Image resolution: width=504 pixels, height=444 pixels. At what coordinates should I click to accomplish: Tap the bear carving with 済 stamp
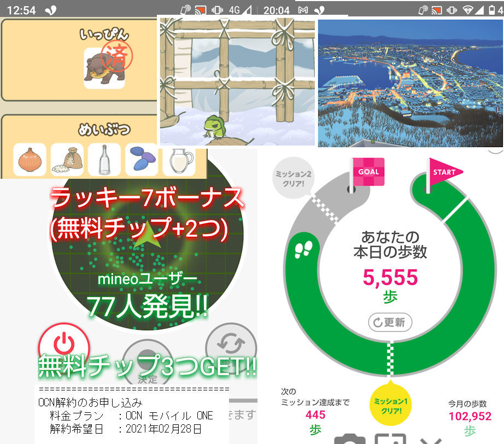[x=104, y=68]
